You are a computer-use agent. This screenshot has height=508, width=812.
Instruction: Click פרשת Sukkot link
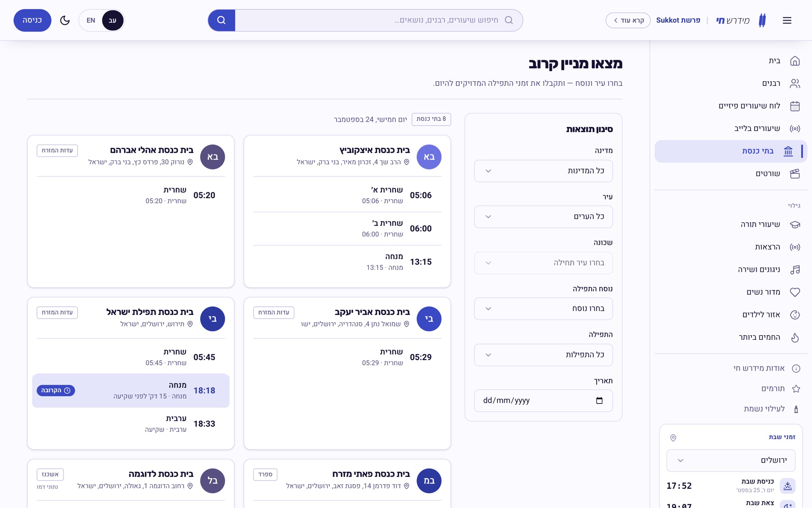[678, 20]
